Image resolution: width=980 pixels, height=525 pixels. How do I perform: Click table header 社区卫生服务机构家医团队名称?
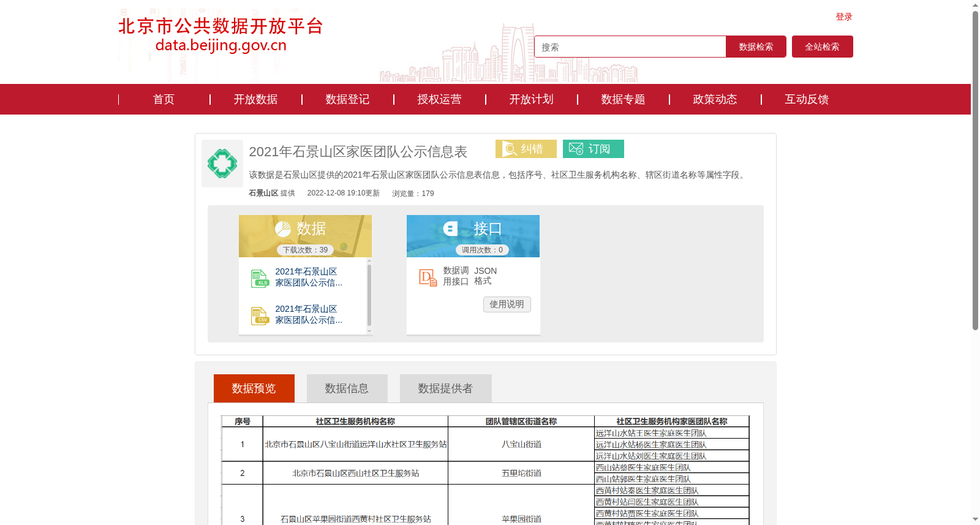click(x=672, y=421)
